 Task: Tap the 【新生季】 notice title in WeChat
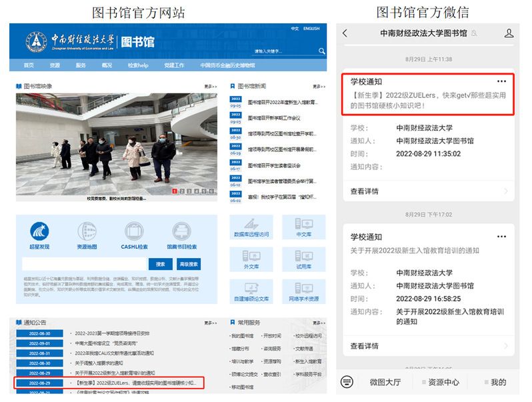pos(428,101)
